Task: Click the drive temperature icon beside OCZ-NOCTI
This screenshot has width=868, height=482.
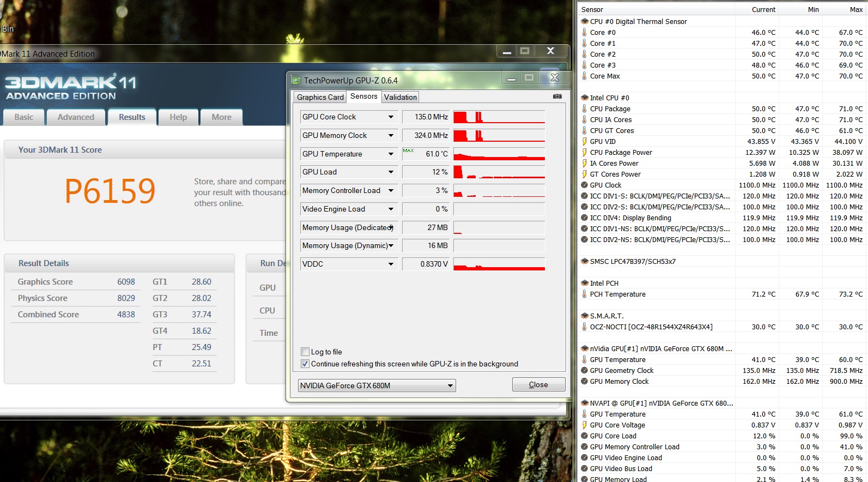Action: 585,327
